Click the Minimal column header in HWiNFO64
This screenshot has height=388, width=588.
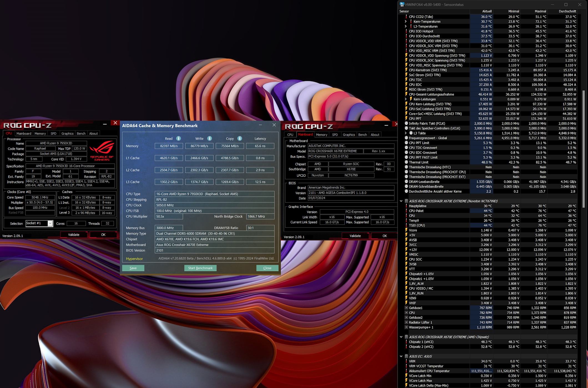pos(507,11)
